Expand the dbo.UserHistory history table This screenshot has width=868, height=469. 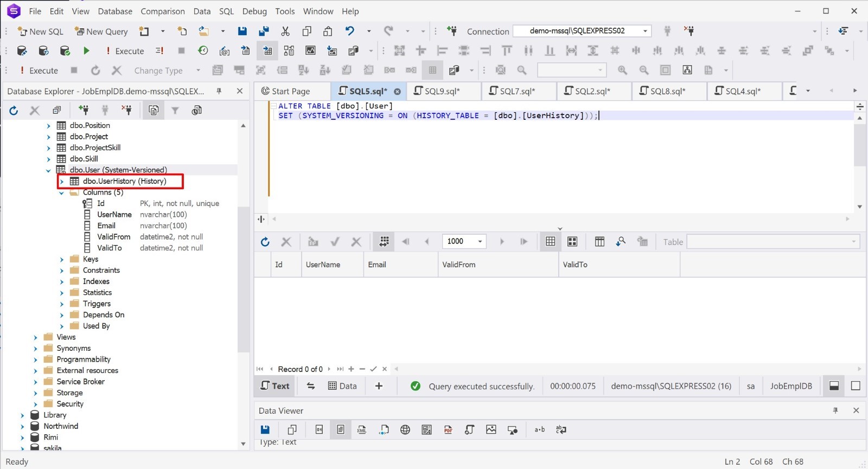62,182
